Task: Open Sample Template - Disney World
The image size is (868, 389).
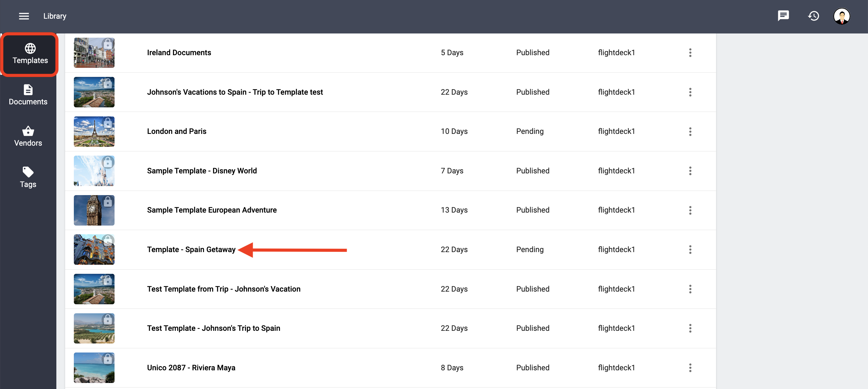Action: click(202, 171)
